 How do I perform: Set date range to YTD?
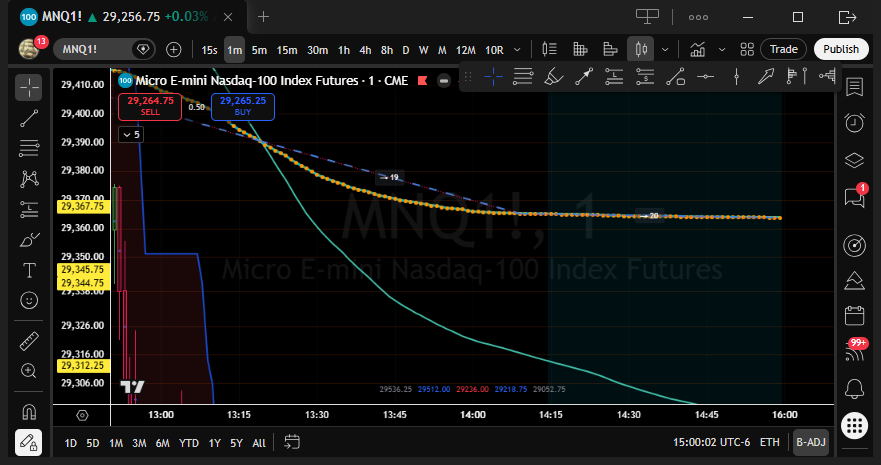(x=189, y=443)
